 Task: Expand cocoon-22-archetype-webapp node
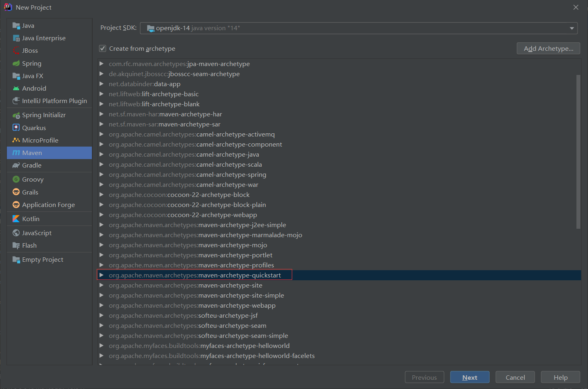[102, 215]
